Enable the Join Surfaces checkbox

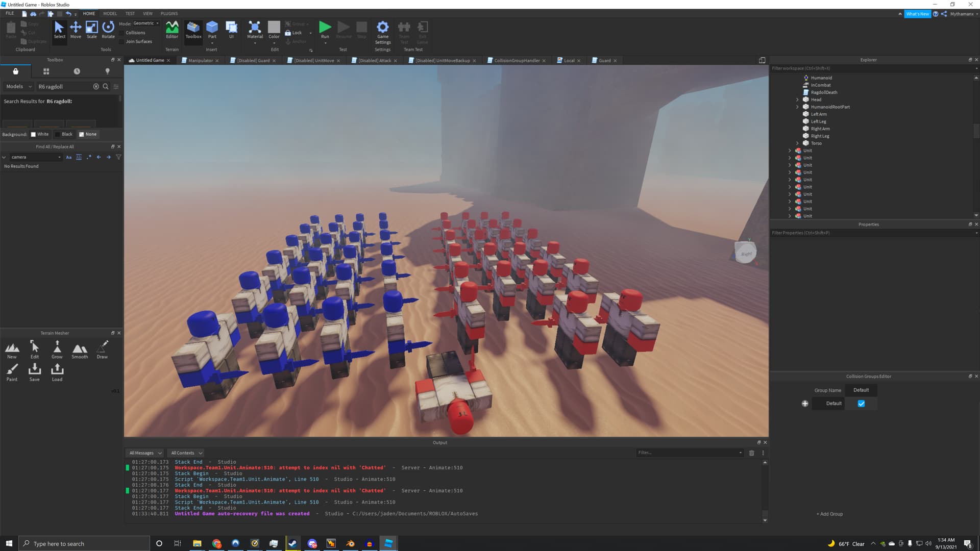pos(121,42)
